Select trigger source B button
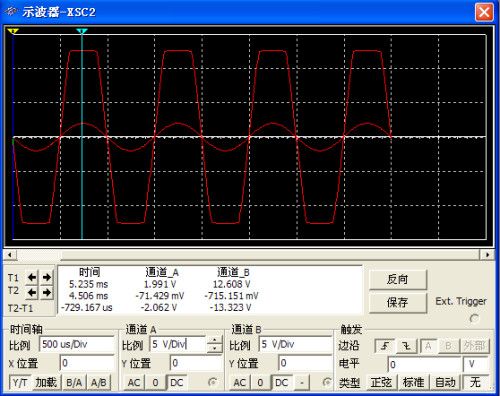The image size is (500, 396). pyautogui.click(x=448, y=346)
